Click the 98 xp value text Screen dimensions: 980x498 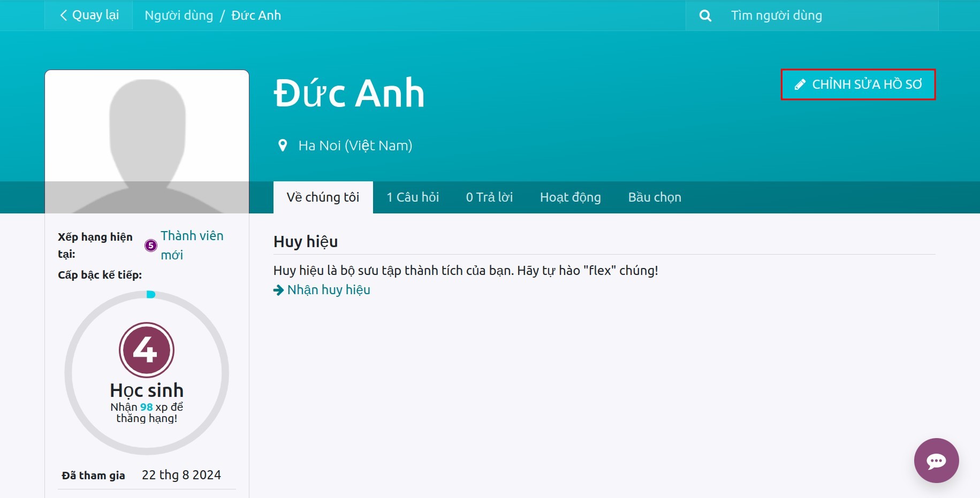(147, 407)
